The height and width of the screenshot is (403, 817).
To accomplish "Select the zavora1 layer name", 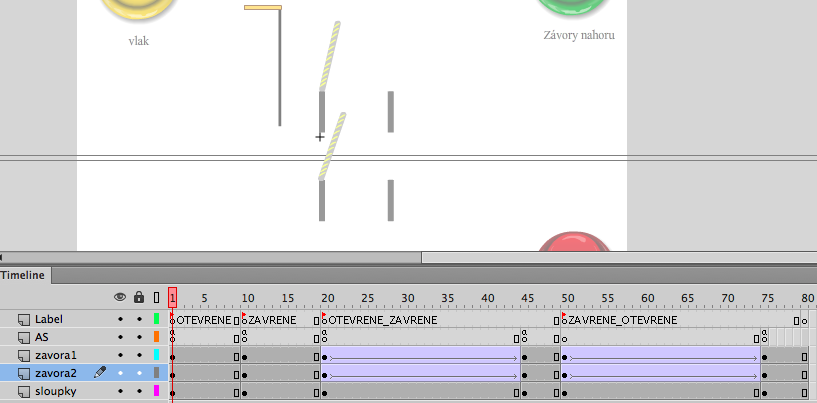I will [x=56, y=356].
